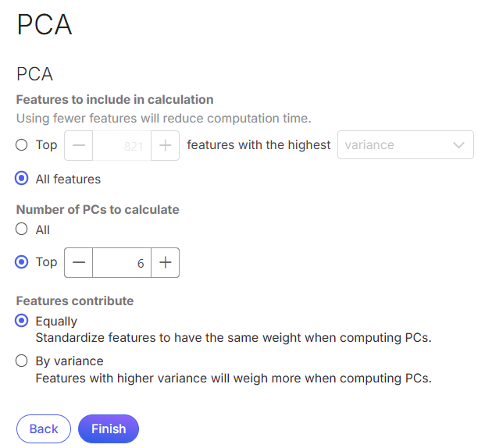
Task: Increase top features count with plus button
Action: [x=165, y=145]
